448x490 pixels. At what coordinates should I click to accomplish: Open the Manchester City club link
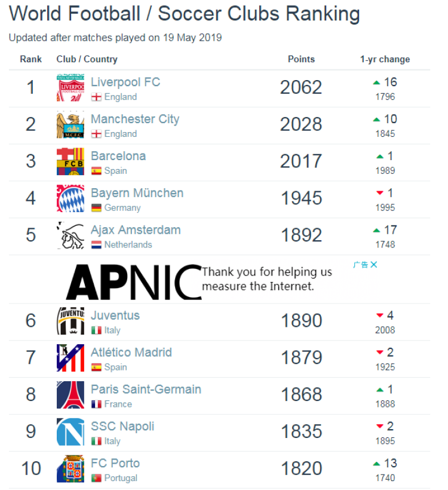tap(135, 119)
